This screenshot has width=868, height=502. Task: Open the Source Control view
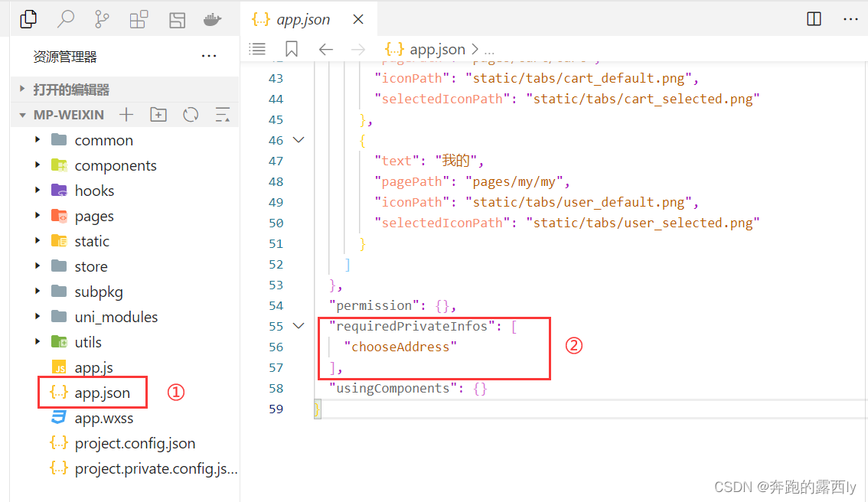[102, 19]
